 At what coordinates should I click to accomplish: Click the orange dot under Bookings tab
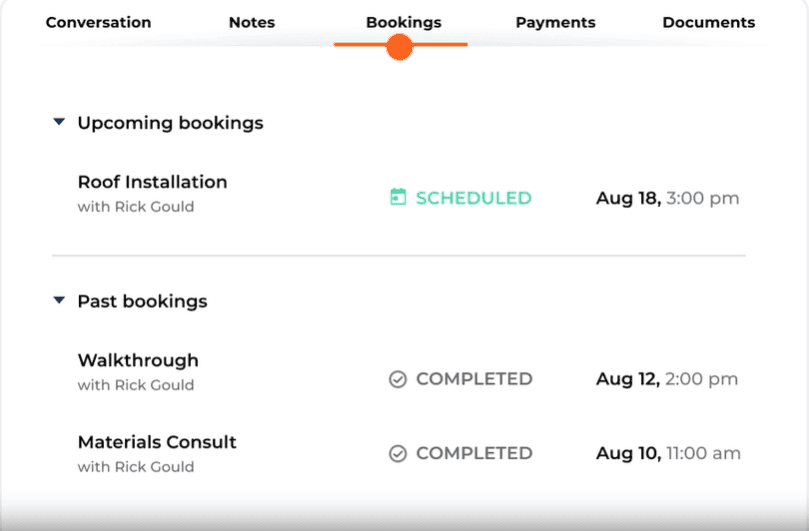click(399, 47)
